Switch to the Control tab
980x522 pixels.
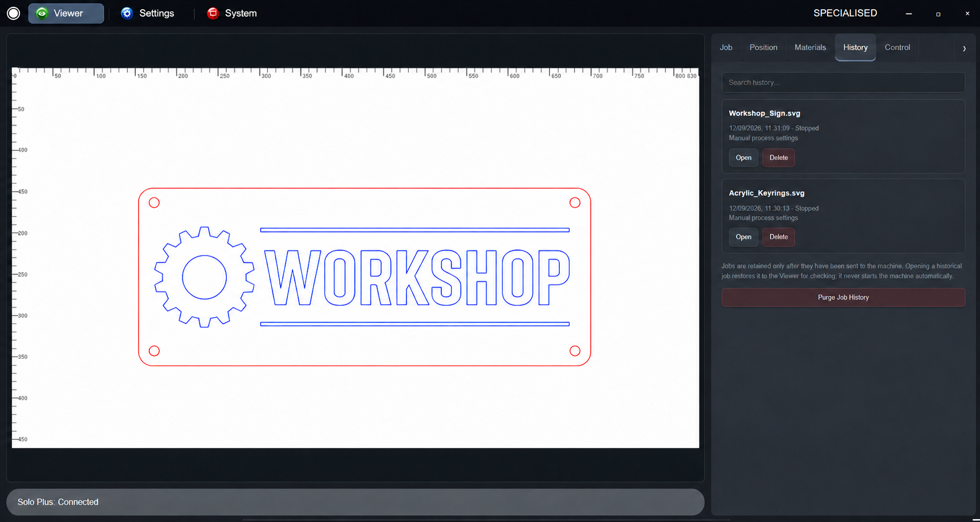click(x=897, y=47)
